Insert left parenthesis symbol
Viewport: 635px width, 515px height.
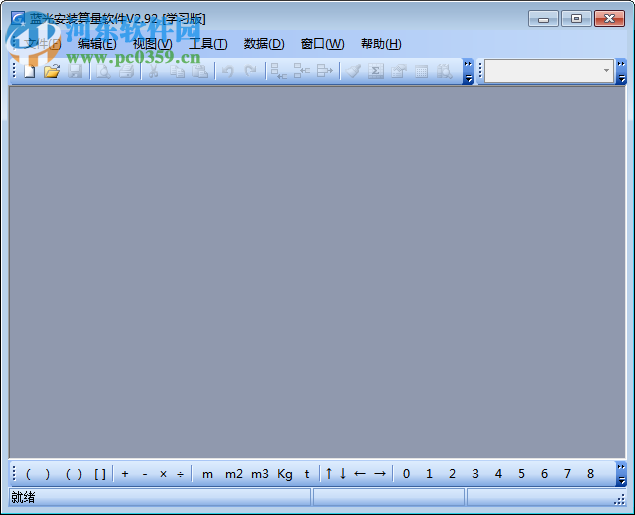(x=28, y=474)
